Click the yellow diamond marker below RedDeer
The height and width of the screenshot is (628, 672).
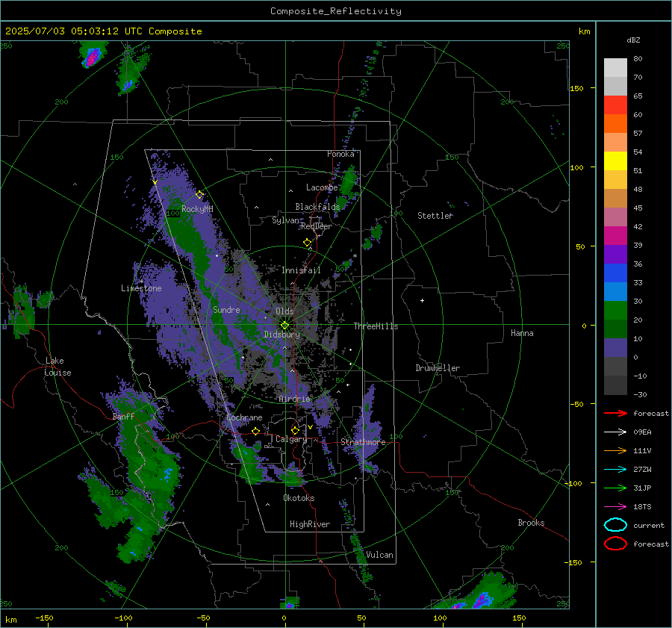(308, 243)
